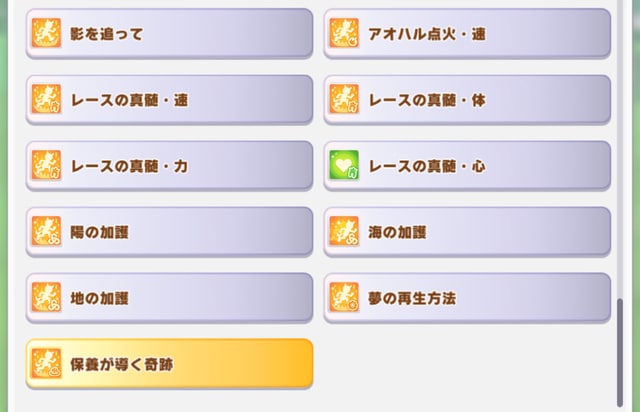Click the レースの真髄・速 skill icon
Screen dimensions: 640x412
coord(47,99)
